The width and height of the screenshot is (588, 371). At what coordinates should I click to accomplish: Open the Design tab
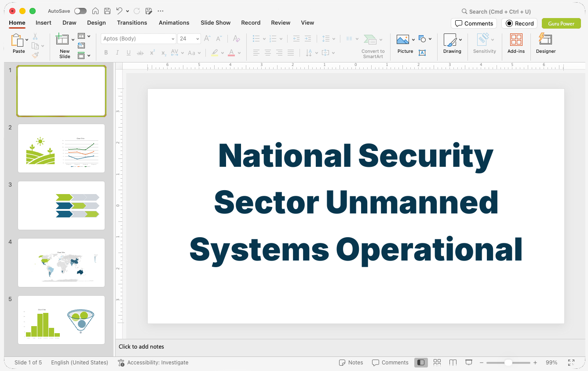tap(96, 23)
